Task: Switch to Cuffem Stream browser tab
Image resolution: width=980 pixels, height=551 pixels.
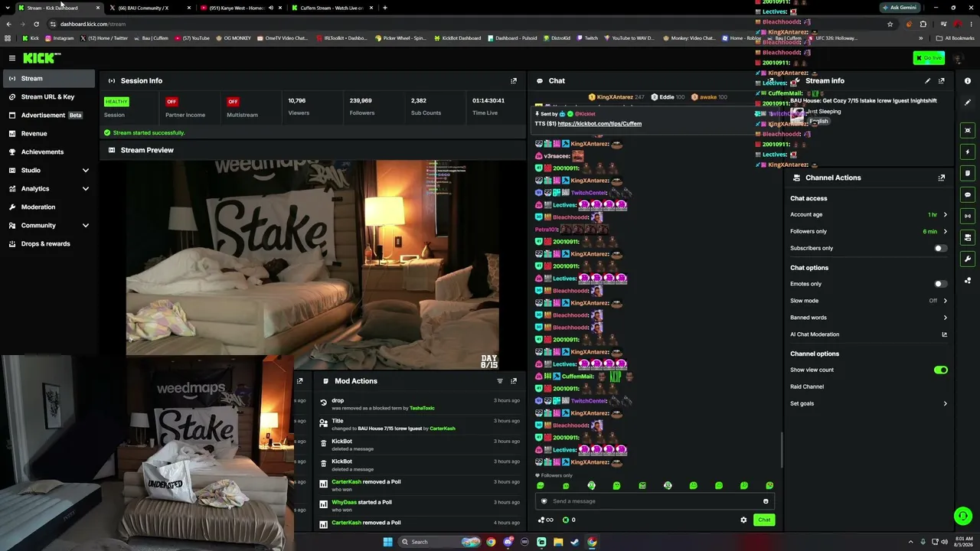Action: pyautogui.click(x=332, y=8)
